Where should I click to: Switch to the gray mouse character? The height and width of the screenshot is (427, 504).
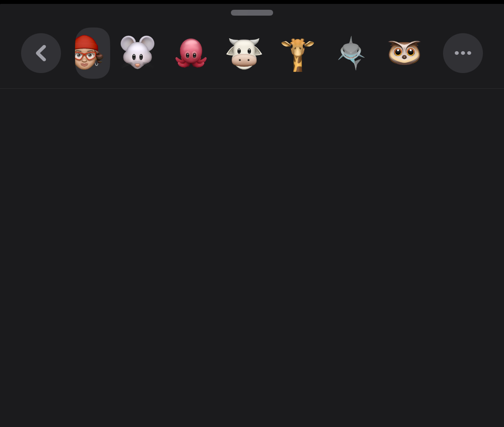(x=137, y=52)
